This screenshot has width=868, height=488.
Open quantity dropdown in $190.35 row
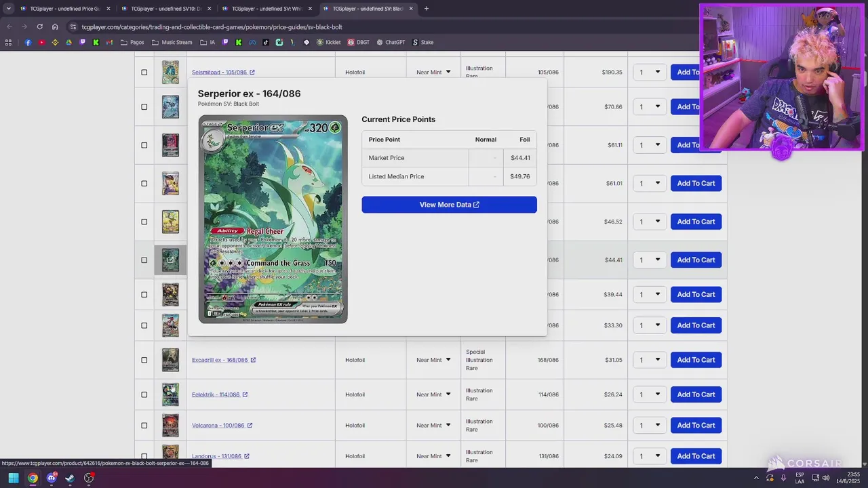click(x=650, y=72)
